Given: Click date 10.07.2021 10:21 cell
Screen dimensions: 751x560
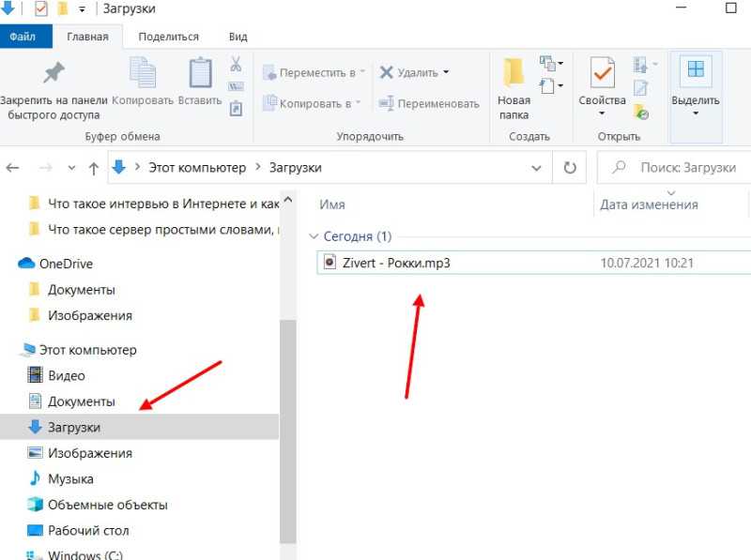Looking at the screenshot, I should pyautogui.click(x=647, y=263).
